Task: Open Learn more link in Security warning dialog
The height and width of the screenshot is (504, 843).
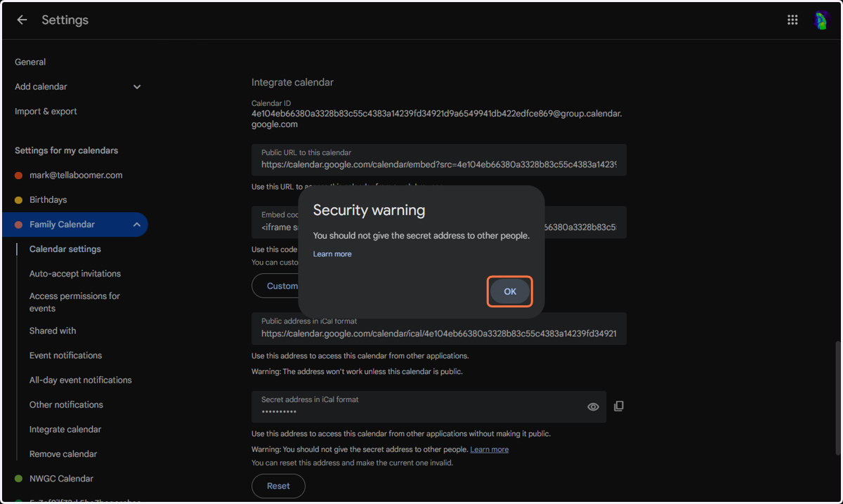Action: click(x=332, y=254)
